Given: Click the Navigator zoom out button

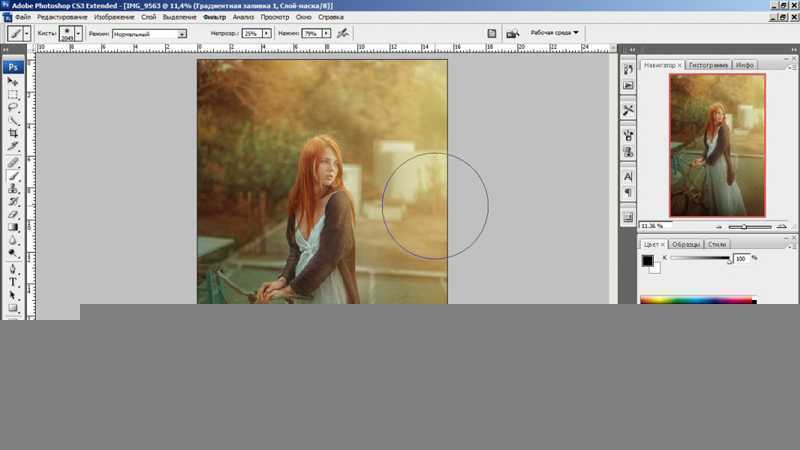Looking at the screenshot, I should click(x=719, y=227).
